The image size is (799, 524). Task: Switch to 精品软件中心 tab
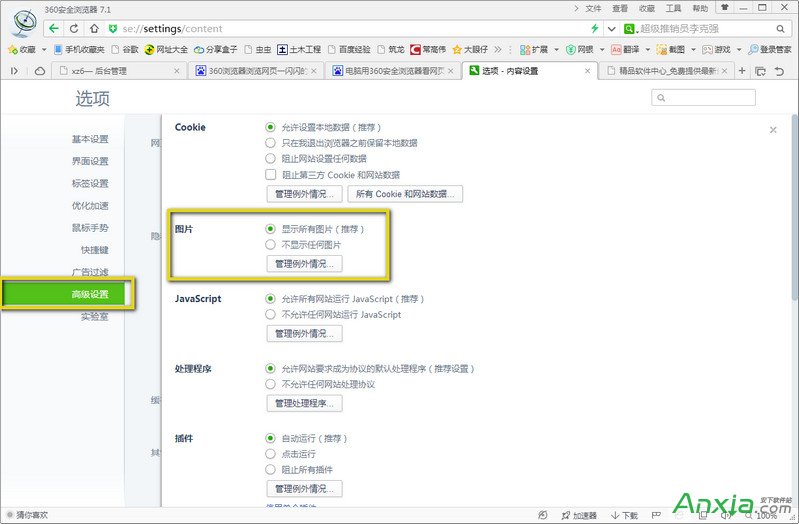coord(666,71)
